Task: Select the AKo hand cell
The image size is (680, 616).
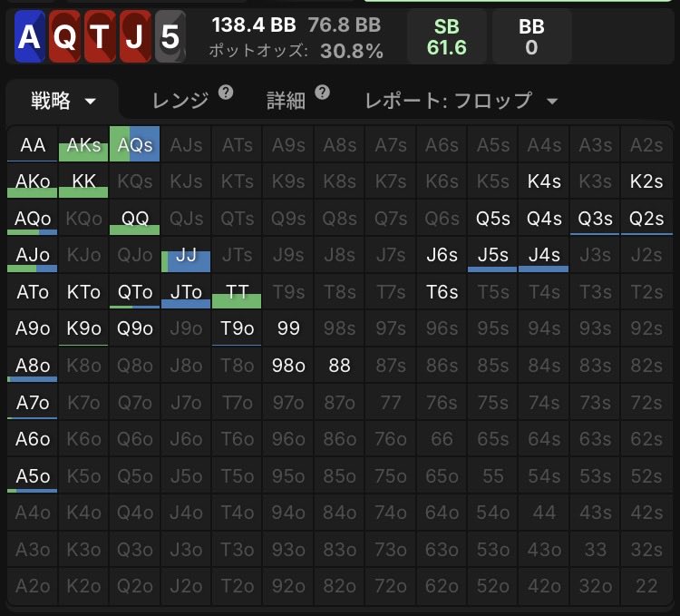Action: 32,181
